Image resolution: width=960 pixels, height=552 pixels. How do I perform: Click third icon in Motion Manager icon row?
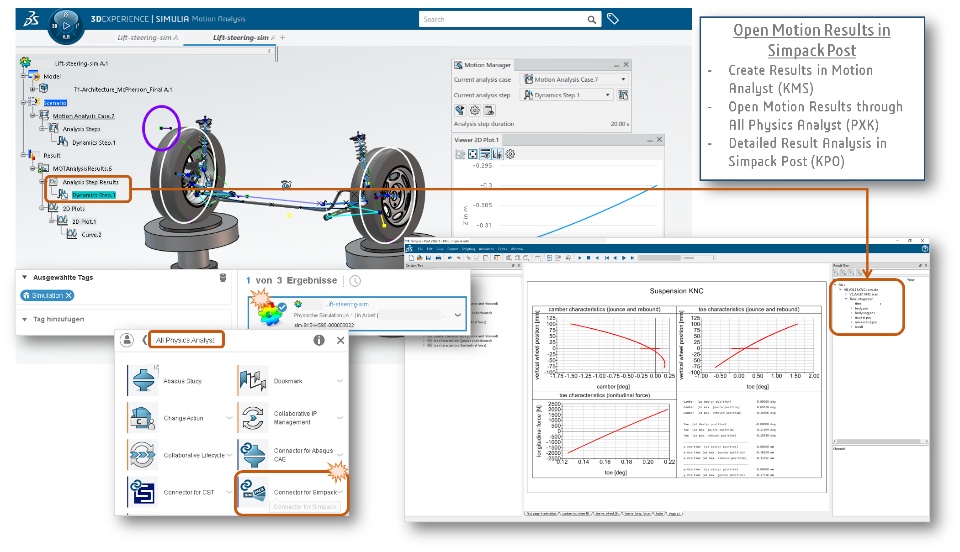489,110
